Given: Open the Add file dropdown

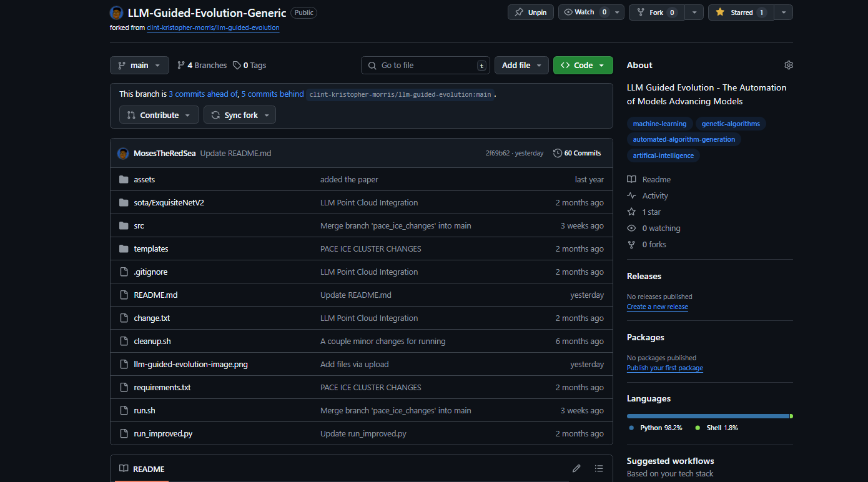Looking at the screenshot, I should click(522, 65).
